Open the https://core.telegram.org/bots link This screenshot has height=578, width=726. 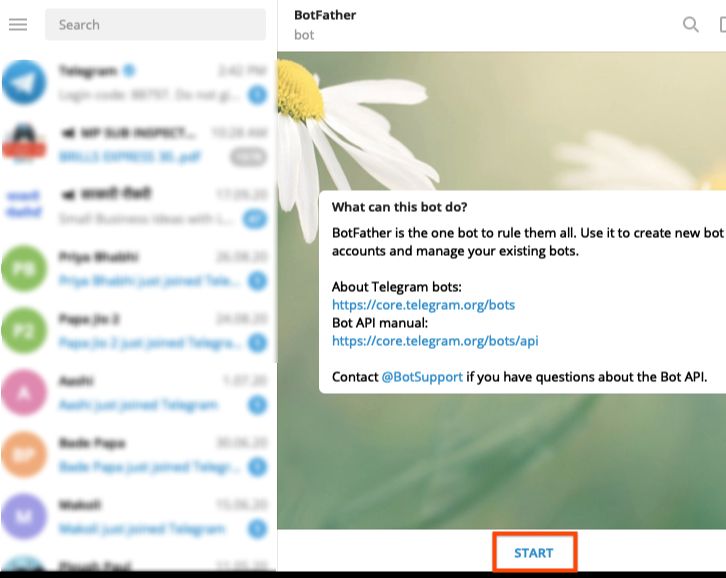click(x=423, y=305)
